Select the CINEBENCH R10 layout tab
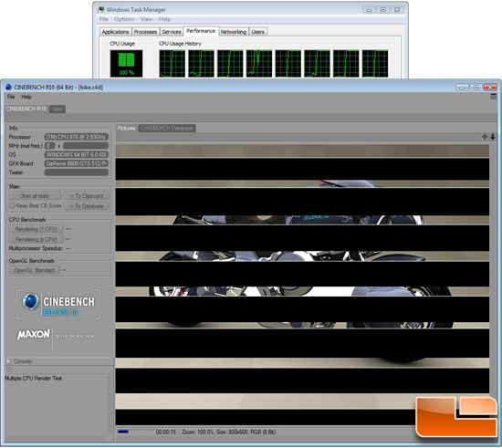 tap(26, 109)
